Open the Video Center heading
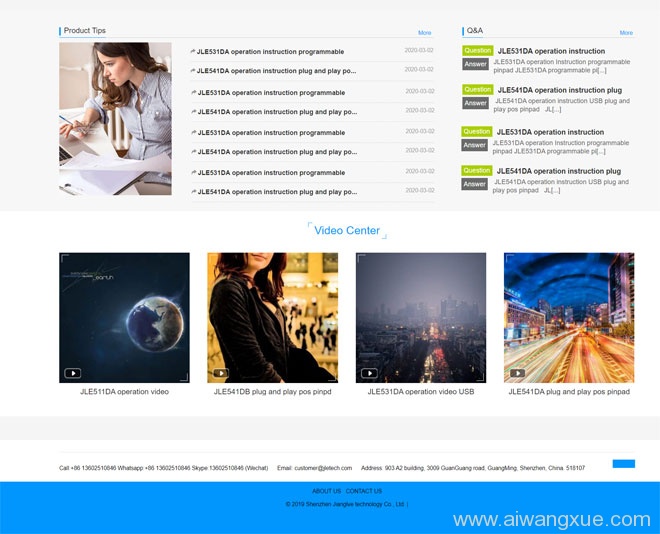 pyautogui.click(x=347, y=231)
